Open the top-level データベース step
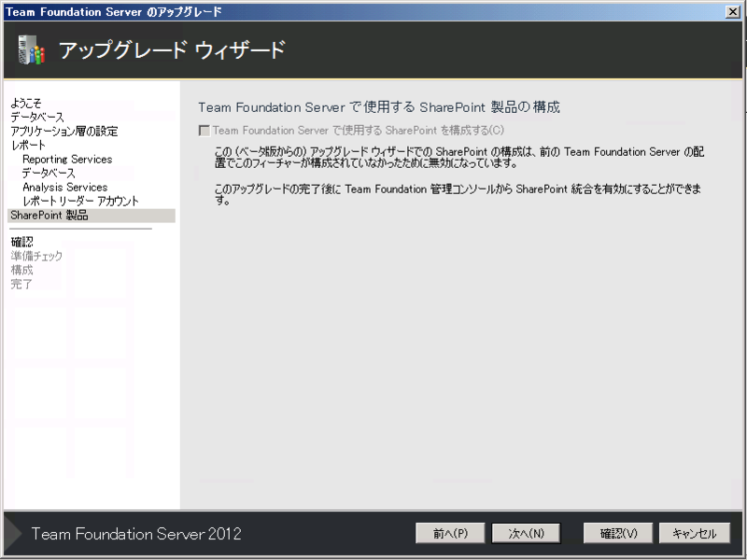The height and width of the screenshot is (560, 747). [37, 118]
